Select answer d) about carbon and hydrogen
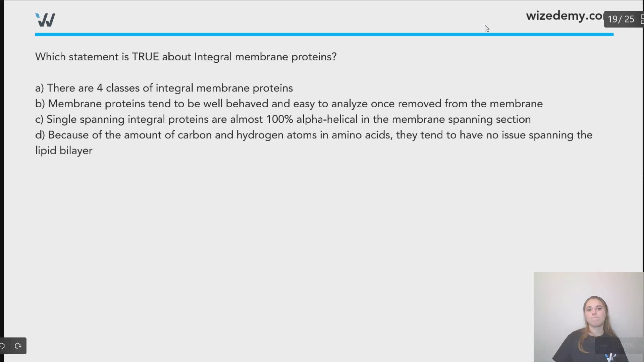 [314, 135]
